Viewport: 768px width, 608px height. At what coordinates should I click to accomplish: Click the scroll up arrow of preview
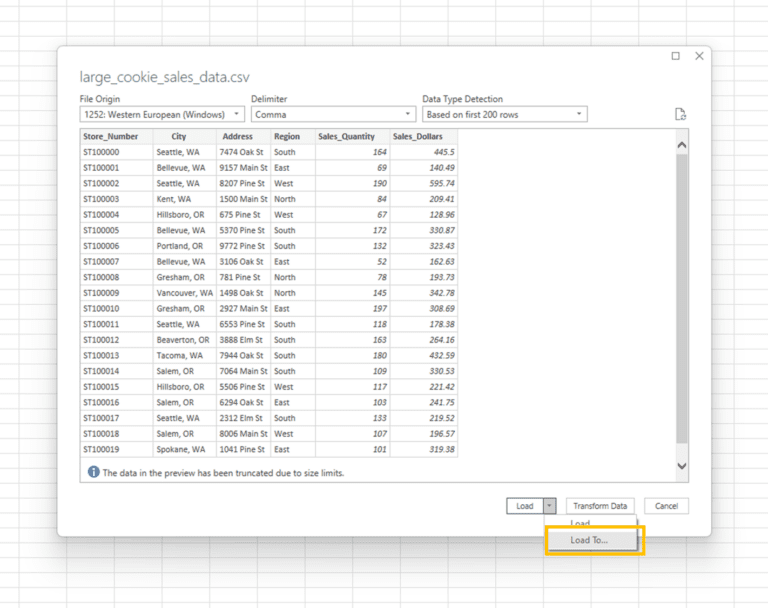(681, 145)
